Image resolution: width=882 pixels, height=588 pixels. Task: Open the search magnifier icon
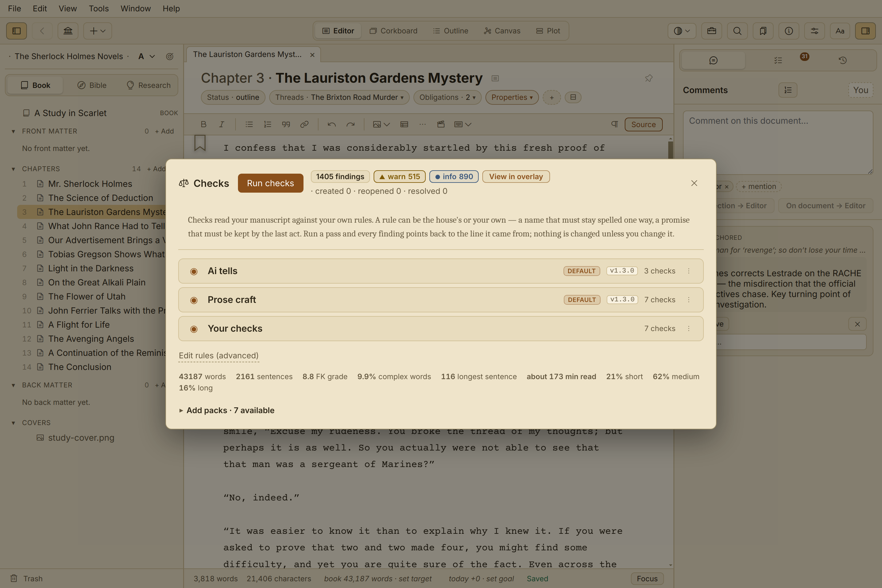tap(737, 31)
